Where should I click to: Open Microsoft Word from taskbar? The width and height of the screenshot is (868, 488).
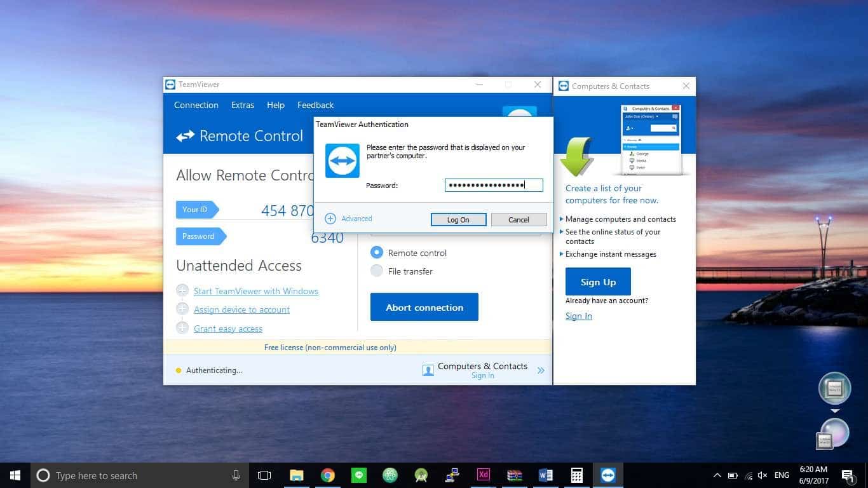(x=545, y=475)
